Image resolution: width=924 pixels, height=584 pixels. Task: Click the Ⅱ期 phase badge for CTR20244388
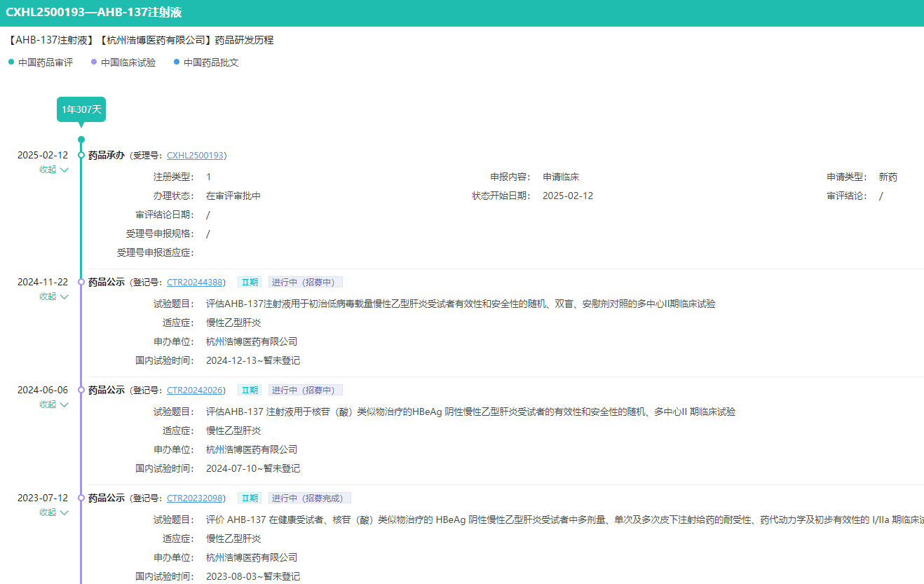coord(250,280)
